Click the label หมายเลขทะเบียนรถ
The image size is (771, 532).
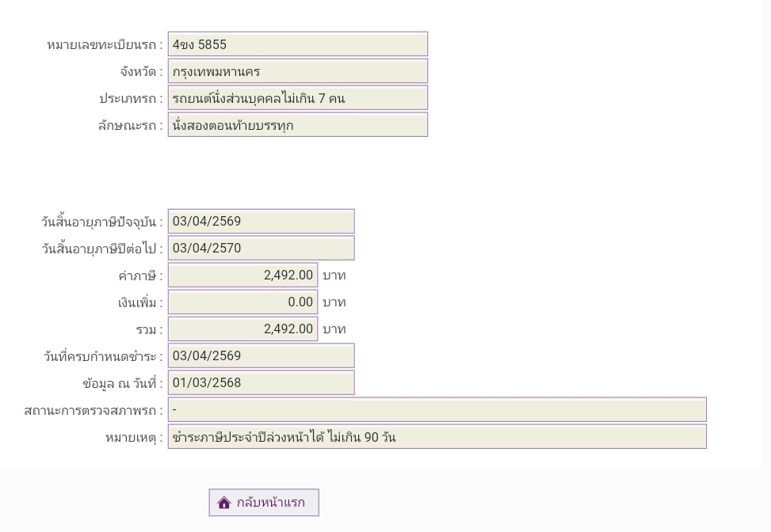(105, 44)
